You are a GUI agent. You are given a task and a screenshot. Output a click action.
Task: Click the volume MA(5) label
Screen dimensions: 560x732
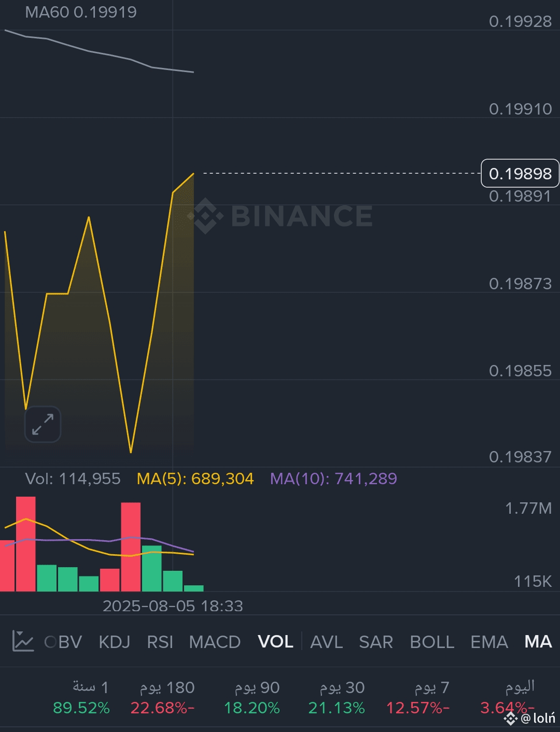(195, 478)
